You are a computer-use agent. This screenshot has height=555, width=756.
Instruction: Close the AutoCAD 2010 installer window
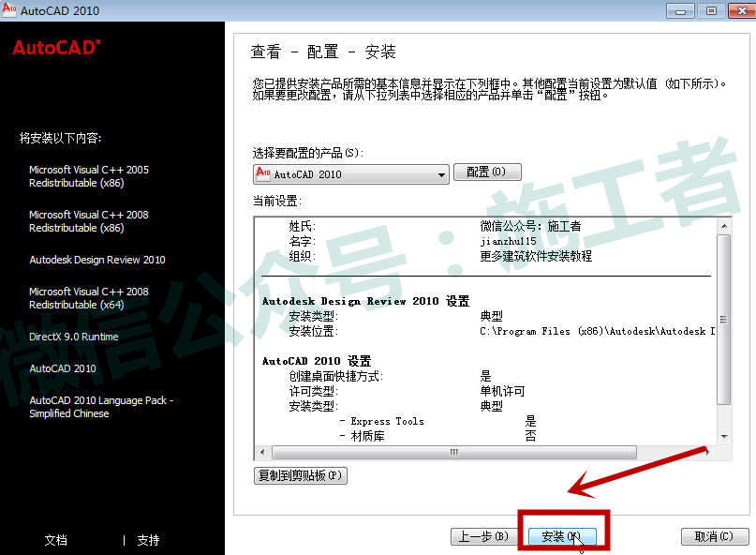click(742, 10)
